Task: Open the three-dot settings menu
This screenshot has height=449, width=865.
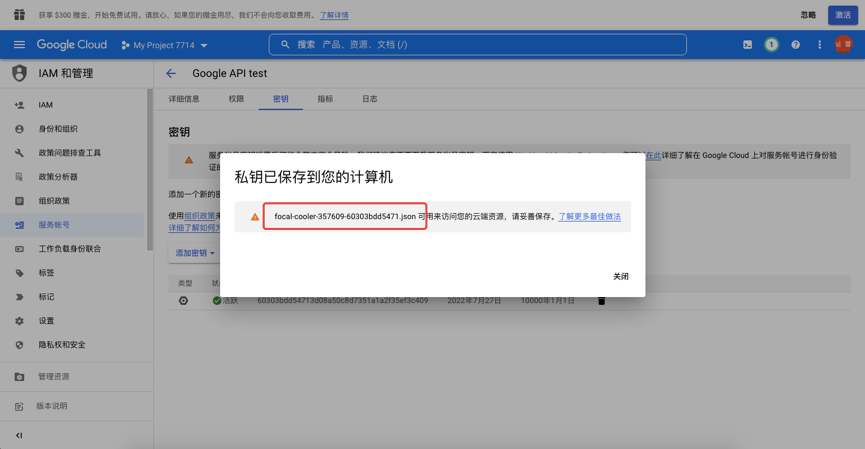Action: click(819, 45)
